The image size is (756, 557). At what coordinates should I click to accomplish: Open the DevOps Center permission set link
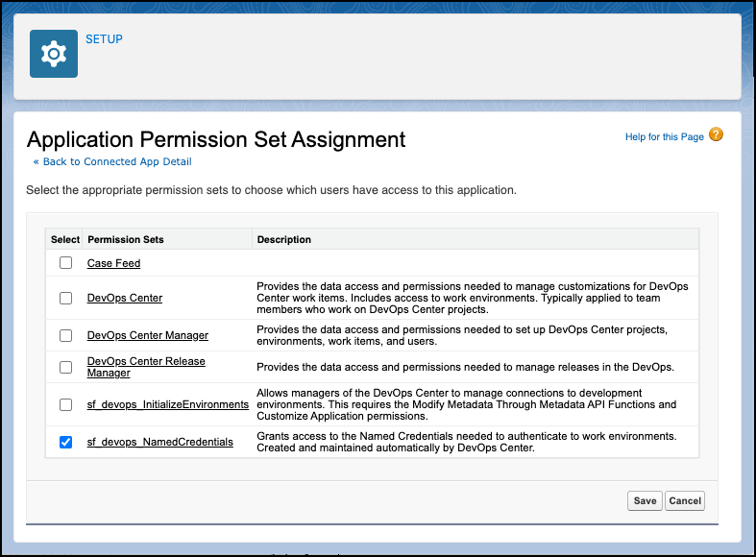point(125,298)
